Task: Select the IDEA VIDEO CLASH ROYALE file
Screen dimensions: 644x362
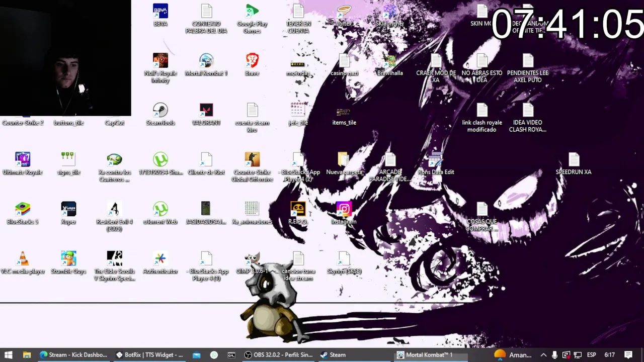Action: point(528,118)
